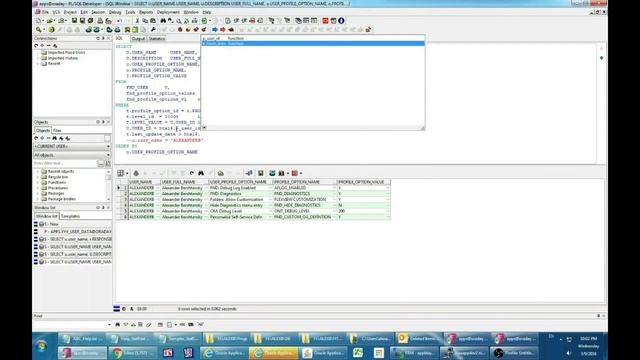This screenshot has height=360, width=640.
Task: Click the volume icon in system tray
Action: click(x=569, y=353)
